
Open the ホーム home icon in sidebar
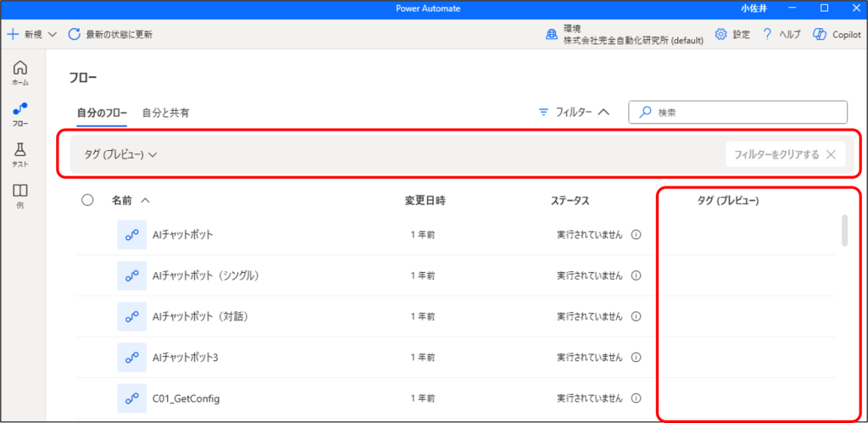[20, 68]
